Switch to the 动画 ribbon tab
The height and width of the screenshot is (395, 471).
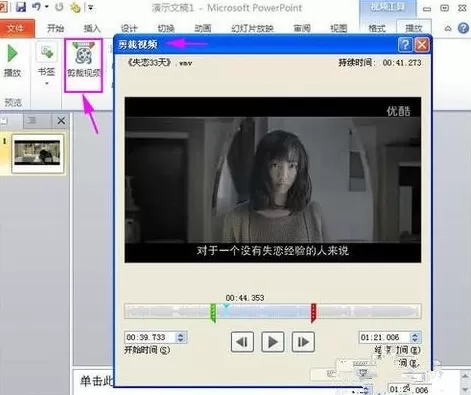tap(203, 29)
